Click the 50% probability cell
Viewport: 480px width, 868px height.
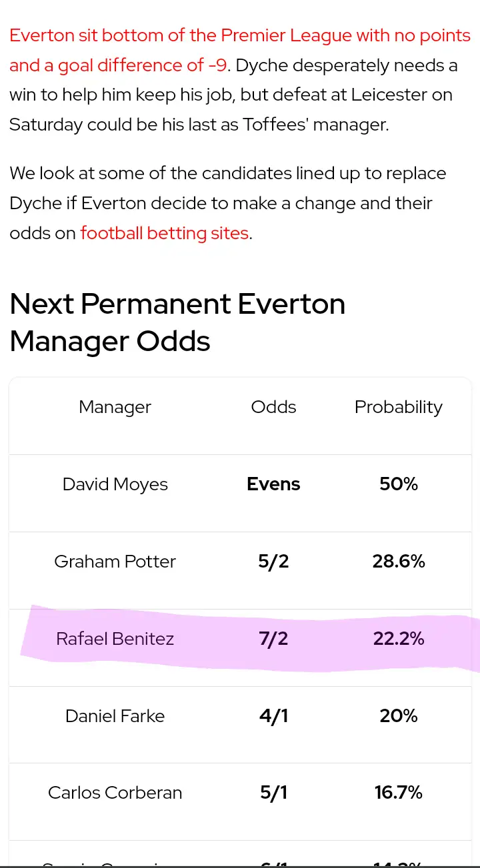pyautogui.click(x=398, y=484)
